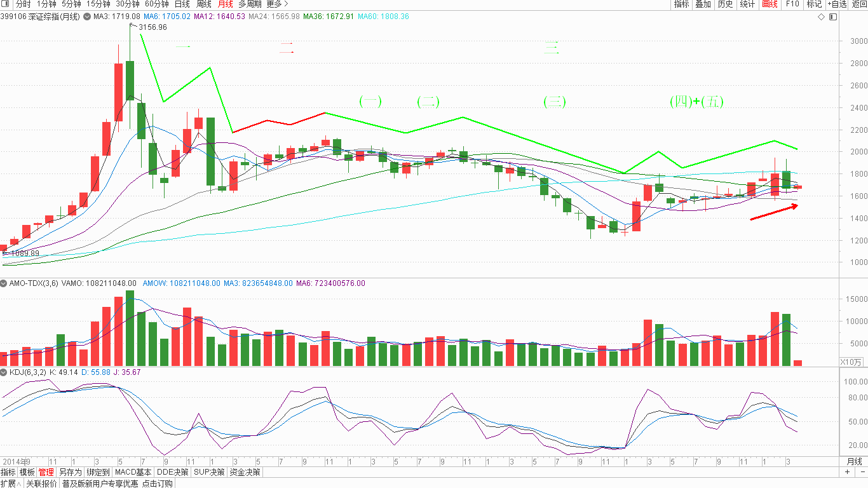Click the MA3: 1719.08 value label
This screenshot has width=868, height=488.
(x=117, y=17)
